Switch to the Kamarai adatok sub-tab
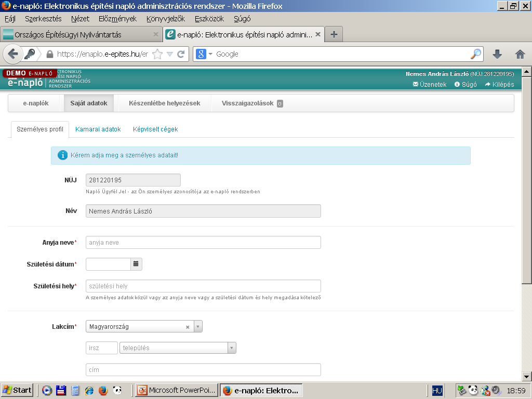This screenshot has height=399, width=532. coord(98,129)
